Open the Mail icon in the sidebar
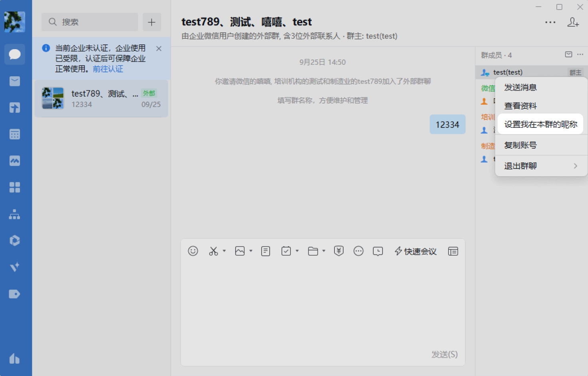588x376 pixels. coord(15,81)
